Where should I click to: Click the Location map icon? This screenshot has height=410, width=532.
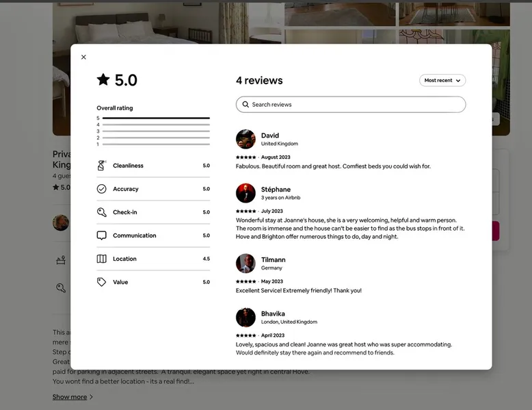coord(101,259)
